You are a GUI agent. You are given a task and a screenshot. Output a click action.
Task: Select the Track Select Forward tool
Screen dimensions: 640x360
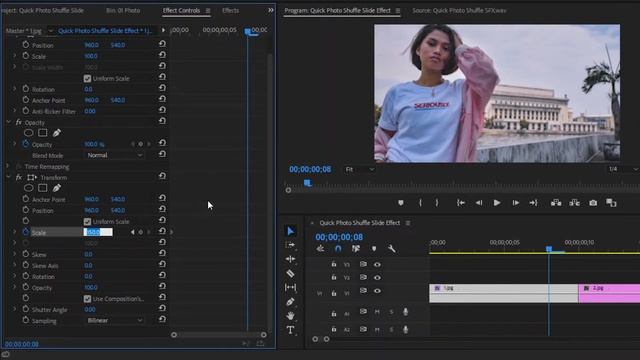290,245
